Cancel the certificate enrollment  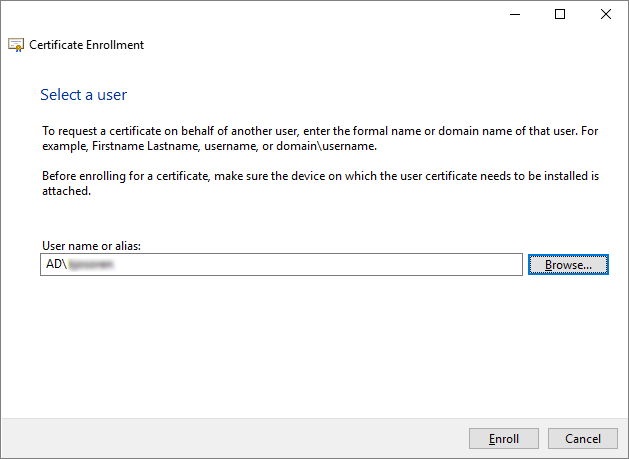pyautogui.click(x=582, y=439)
